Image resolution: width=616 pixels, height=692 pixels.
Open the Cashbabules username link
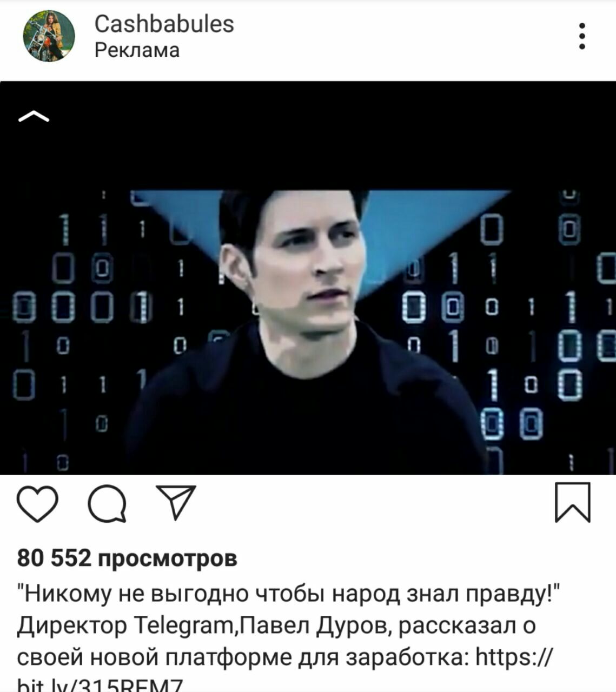tap(164, 24)
